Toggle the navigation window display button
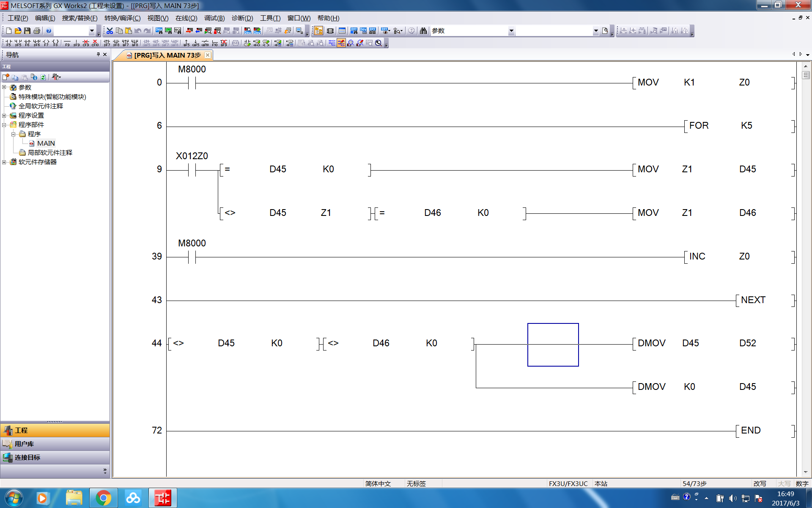The height and width of the screenshot is (508, 812). pyautogui.click(x=318, y=31)
